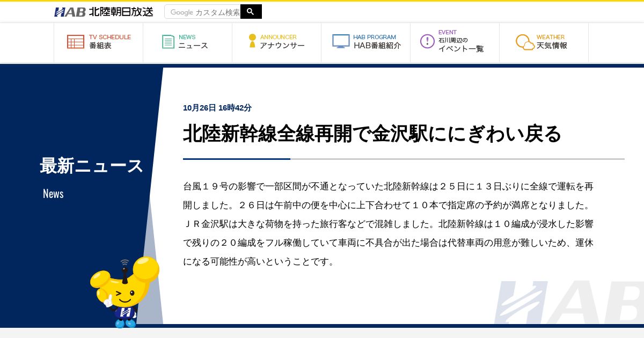644x338 pixels.
Task: Click the blue monitor HAB program icon
Action: point(341,41)
